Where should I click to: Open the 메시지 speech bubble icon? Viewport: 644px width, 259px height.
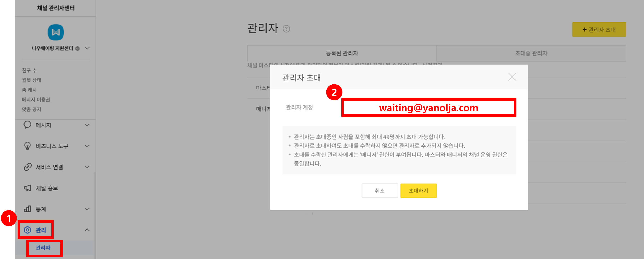coord(27,125)
